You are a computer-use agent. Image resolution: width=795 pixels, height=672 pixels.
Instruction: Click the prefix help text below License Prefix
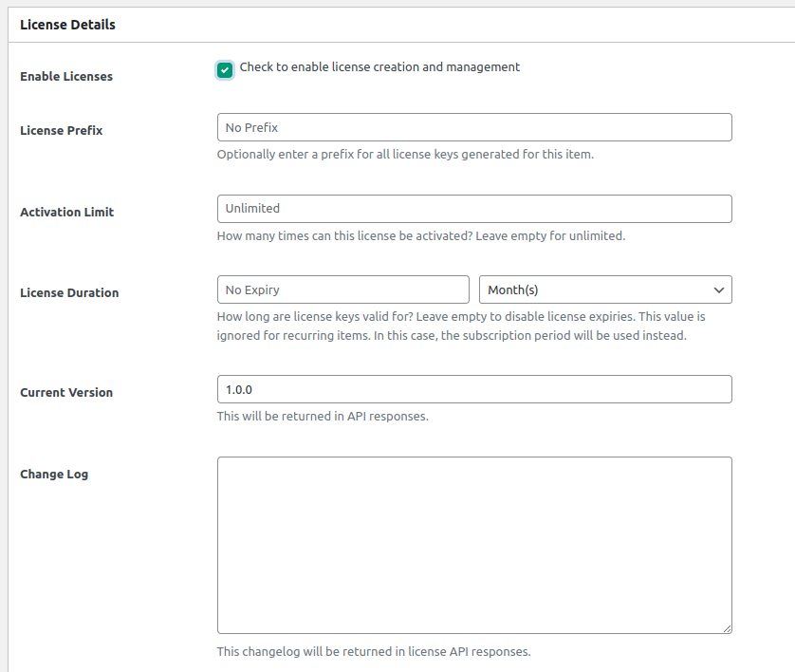tap(405, 154)
